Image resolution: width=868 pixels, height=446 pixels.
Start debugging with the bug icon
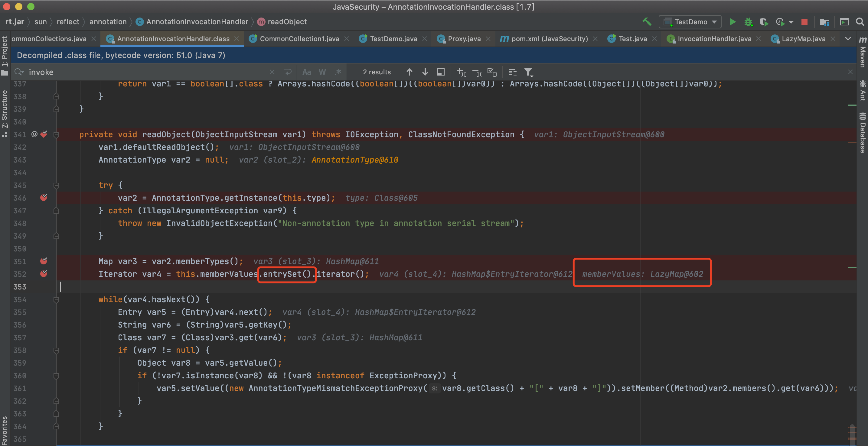(x=748, y=22)
